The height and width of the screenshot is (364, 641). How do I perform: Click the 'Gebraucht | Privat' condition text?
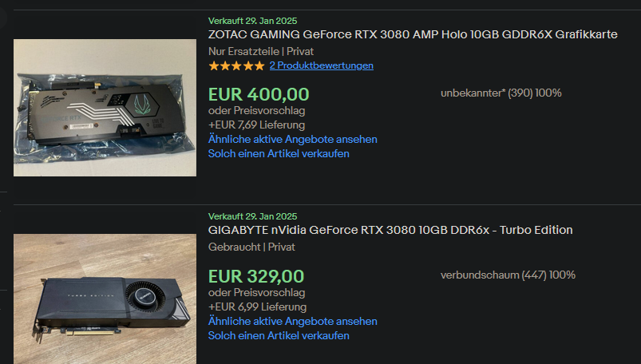251,247
